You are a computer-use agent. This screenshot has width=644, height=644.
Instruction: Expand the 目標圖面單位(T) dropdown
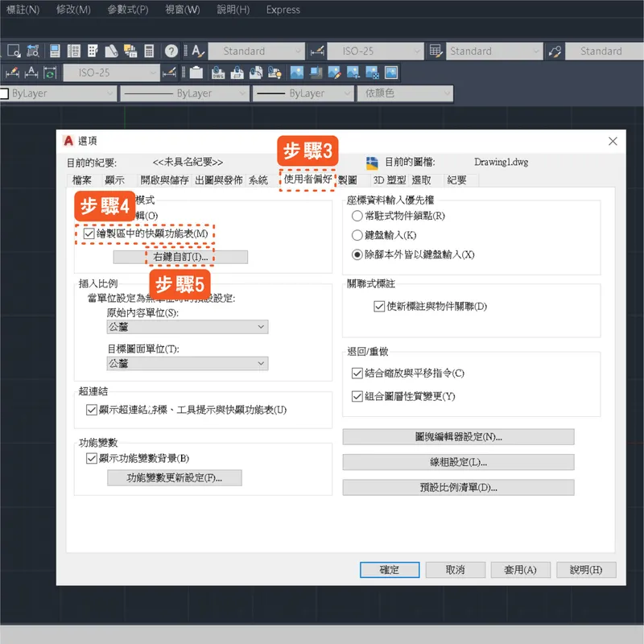click(x=188, y=364)
